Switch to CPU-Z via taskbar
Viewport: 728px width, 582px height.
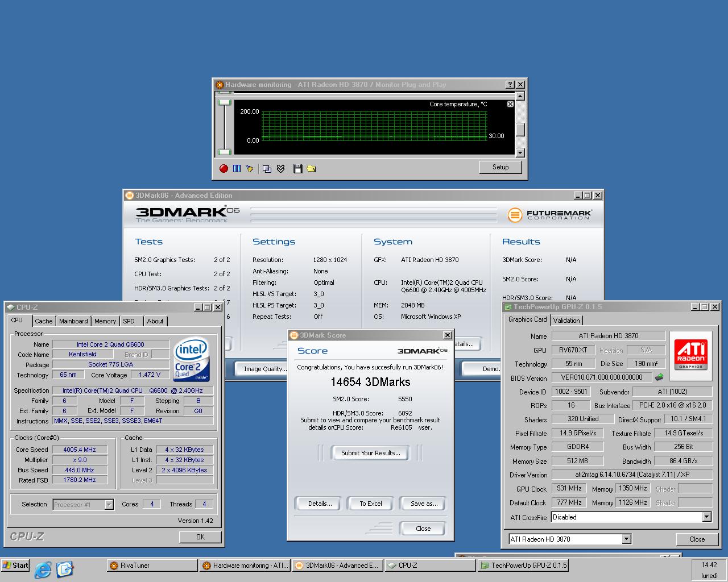[431, 566]
